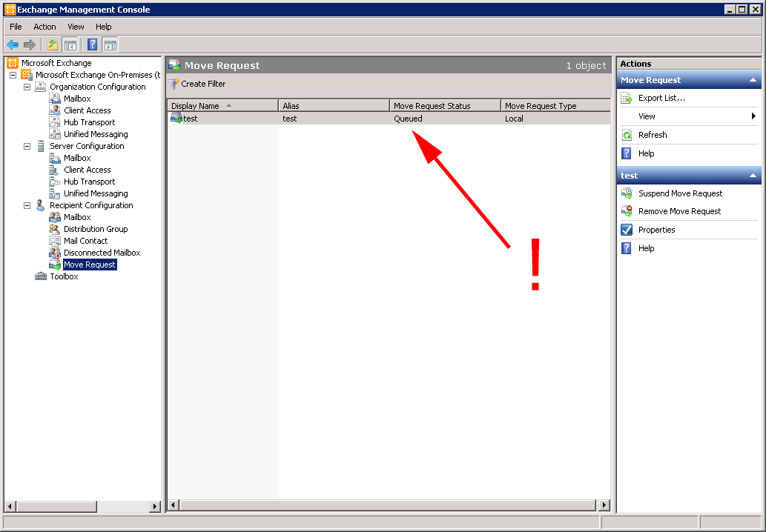Click the Distribution Group icon

pyautogui.click(x=55, y=229)
